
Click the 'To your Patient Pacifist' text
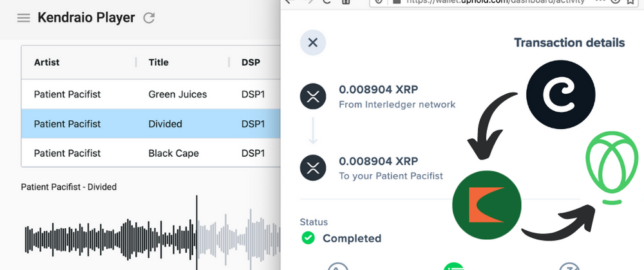(x=391, y=176)
